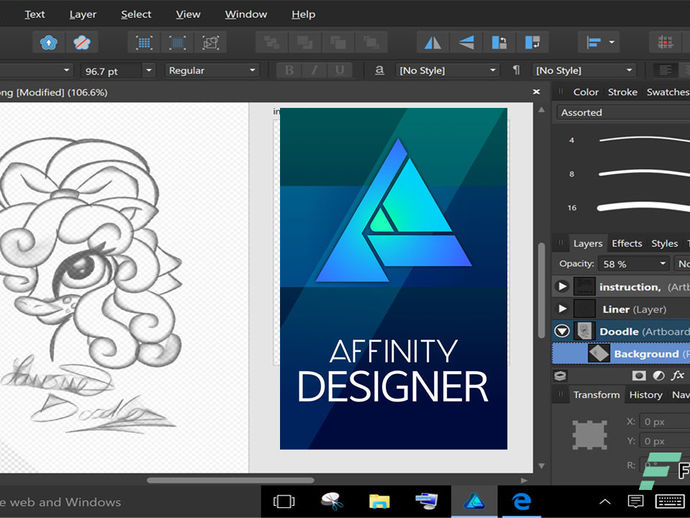690x518 pixels.
Task: Toggle left text alignment button
Action: click(665, 70)
